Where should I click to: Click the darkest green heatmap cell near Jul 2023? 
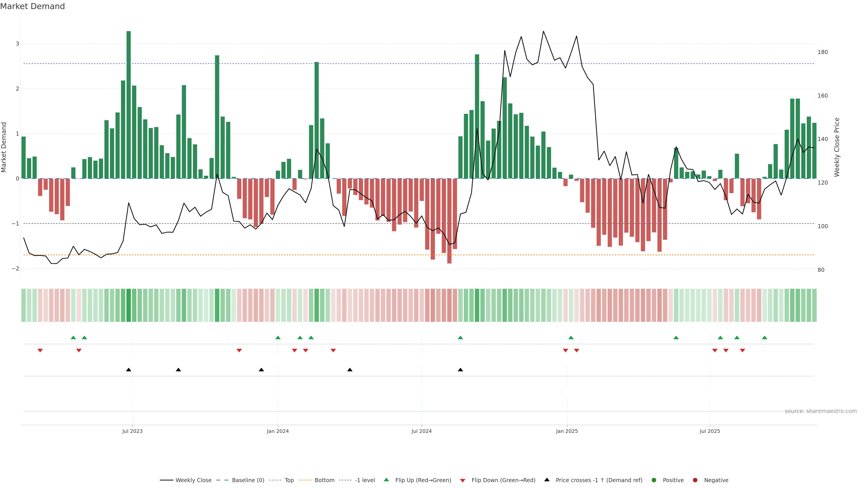[128, 305]
